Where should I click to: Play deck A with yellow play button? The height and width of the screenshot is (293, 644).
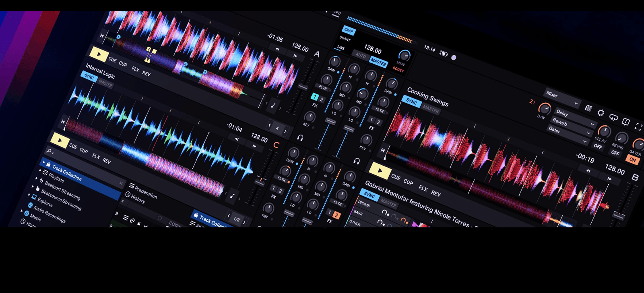[x=99, y=55]
